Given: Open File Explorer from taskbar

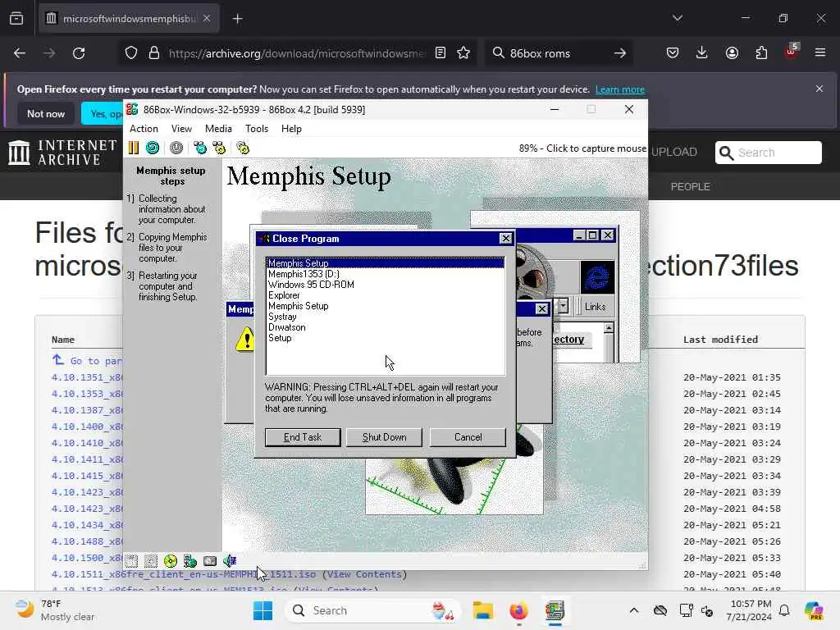Looking at the screenshot, I should 482,610.
